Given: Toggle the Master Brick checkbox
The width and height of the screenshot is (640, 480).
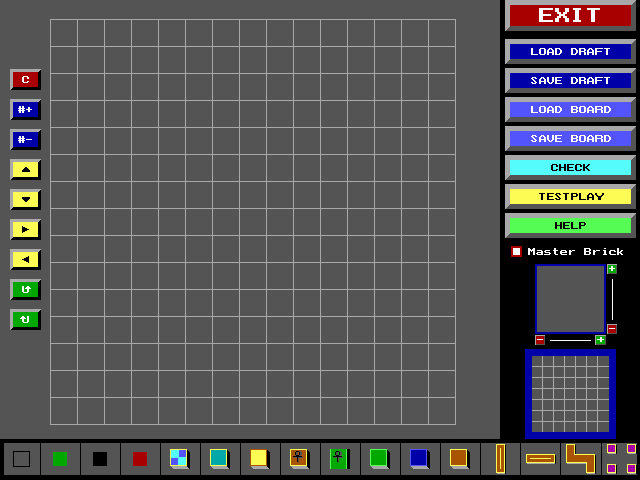Looking at the screenshot, I should 516,251.
